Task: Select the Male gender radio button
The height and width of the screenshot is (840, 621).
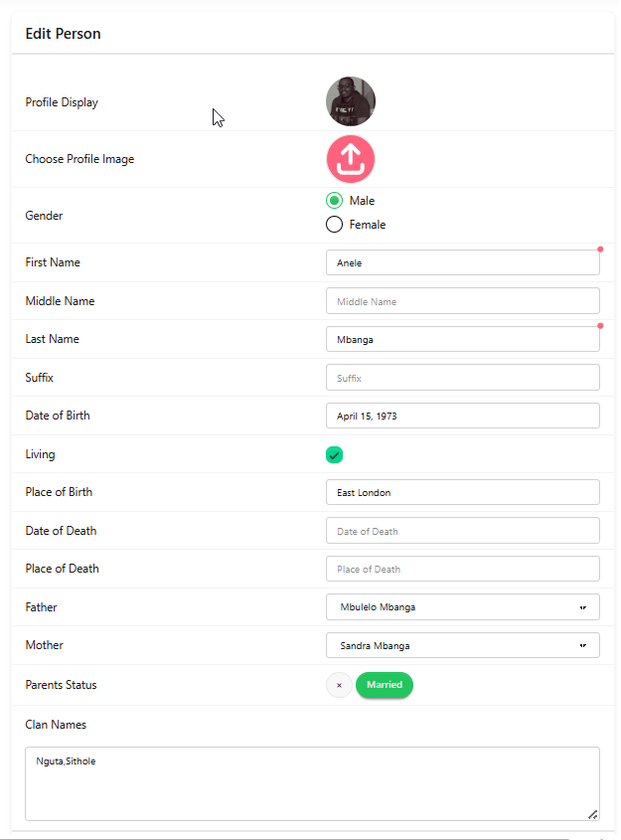Action: pos(335,201)
